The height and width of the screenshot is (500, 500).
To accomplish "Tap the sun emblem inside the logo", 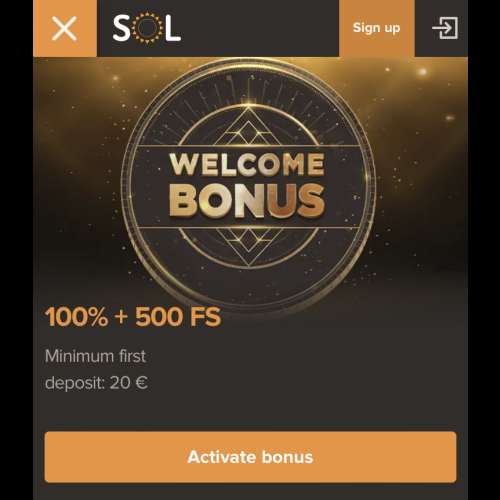I will click(x=146, y=28).
